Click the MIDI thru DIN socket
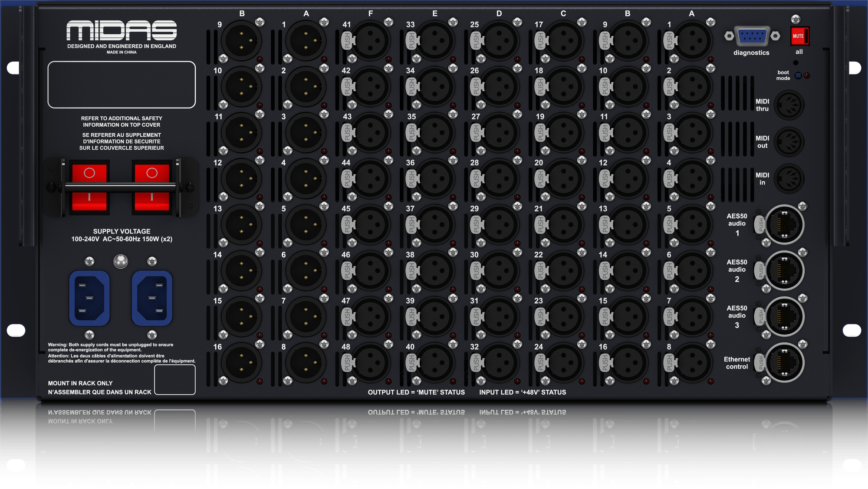This screenshot has width=868, height=489. 789,105
